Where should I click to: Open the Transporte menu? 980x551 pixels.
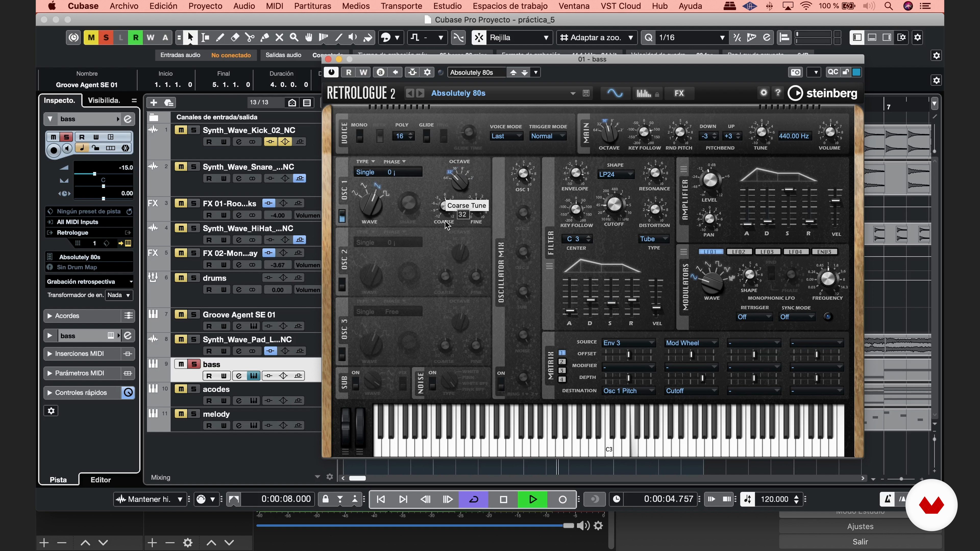tap(401, 6)
